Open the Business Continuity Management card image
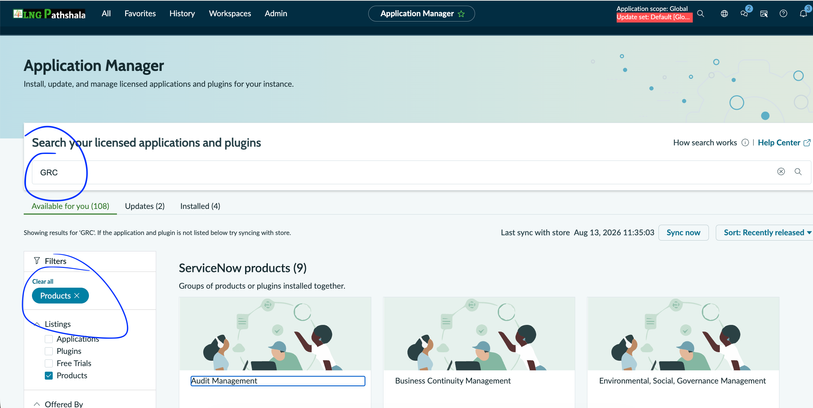 pyautogui.click(x=479, y=333)
